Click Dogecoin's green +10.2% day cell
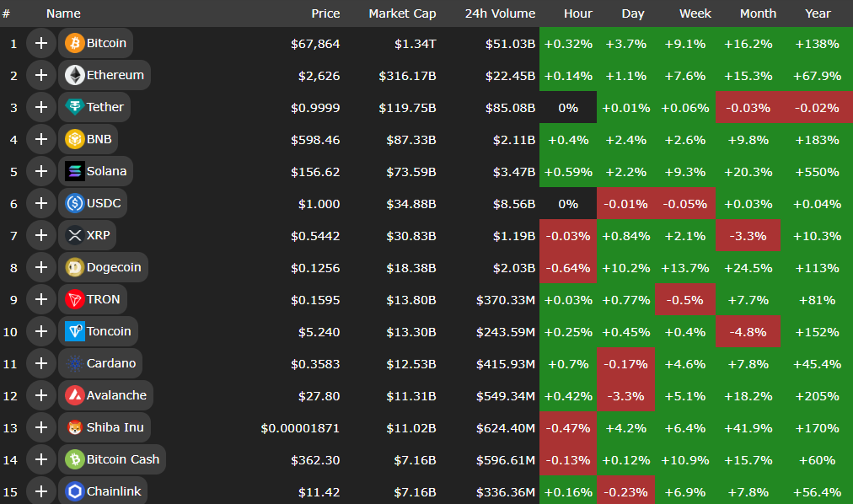853x504 pixels. click(626, 268)
